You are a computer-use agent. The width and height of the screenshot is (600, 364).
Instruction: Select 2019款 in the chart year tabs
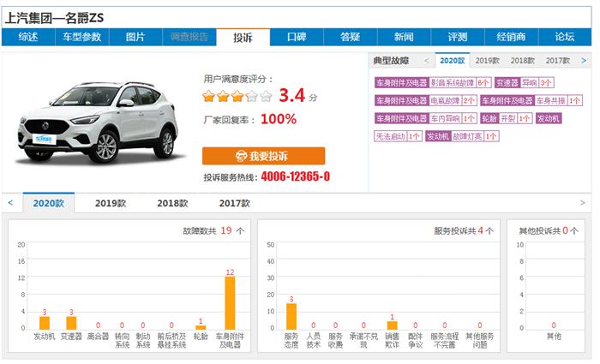coord(111,203)
